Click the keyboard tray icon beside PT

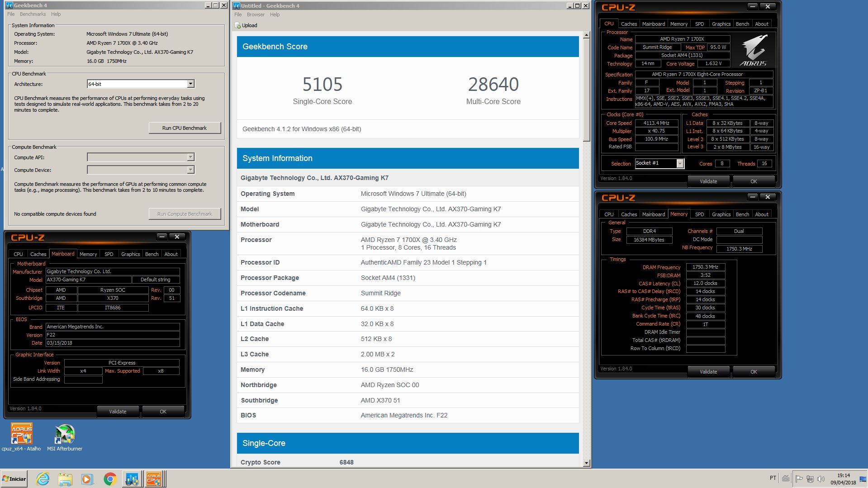click(786, 478)
